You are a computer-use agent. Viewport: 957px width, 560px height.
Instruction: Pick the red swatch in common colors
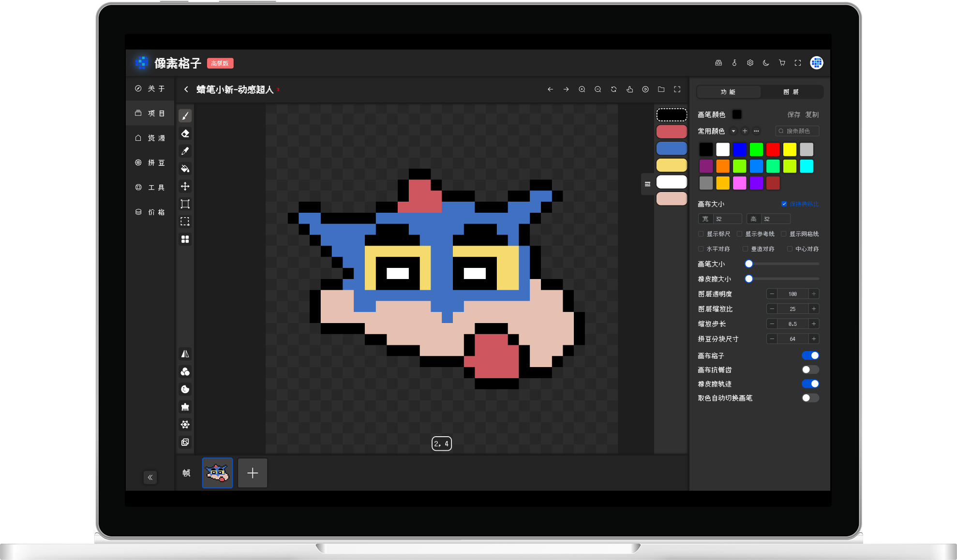coord(773,149)
